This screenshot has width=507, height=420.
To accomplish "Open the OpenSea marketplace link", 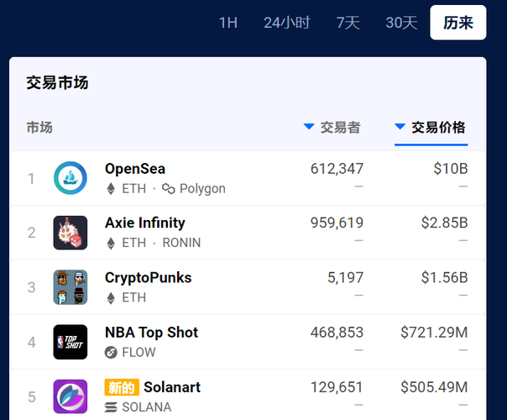I will (135, 169).
